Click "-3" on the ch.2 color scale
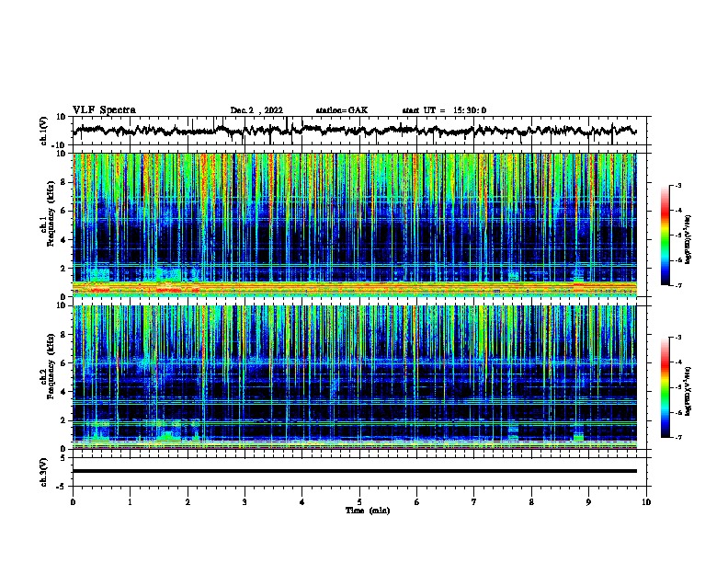728x563 pixels. (x=678, y=338)
